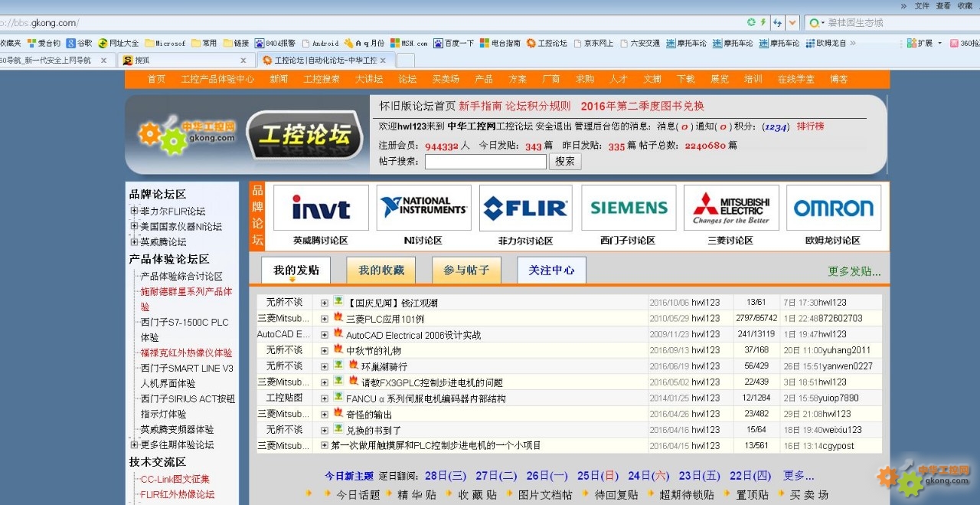Click the back-forward arrows icon in address bar
The width and height of the screenshot is (980, 505).
click(x=778, y=23)
